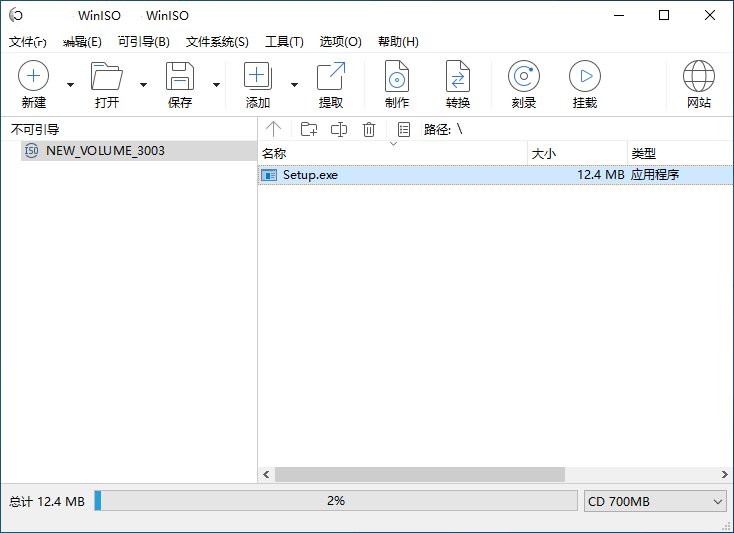The width and height of the screenshot is (734, 533).
Task: Open the 选项(O) menu
Action: click(x=340, y=42)
